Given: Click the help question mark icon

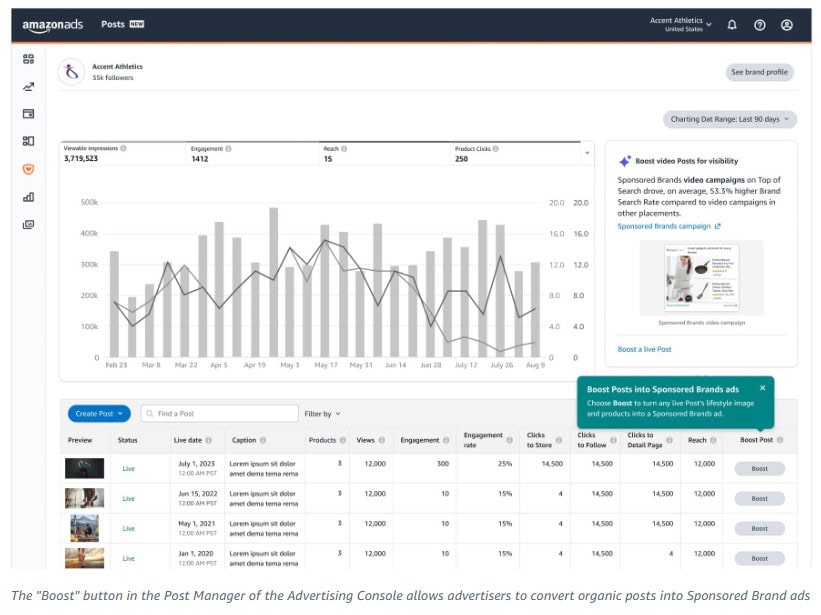Looking at the screenshot, I should coord(759,24).
